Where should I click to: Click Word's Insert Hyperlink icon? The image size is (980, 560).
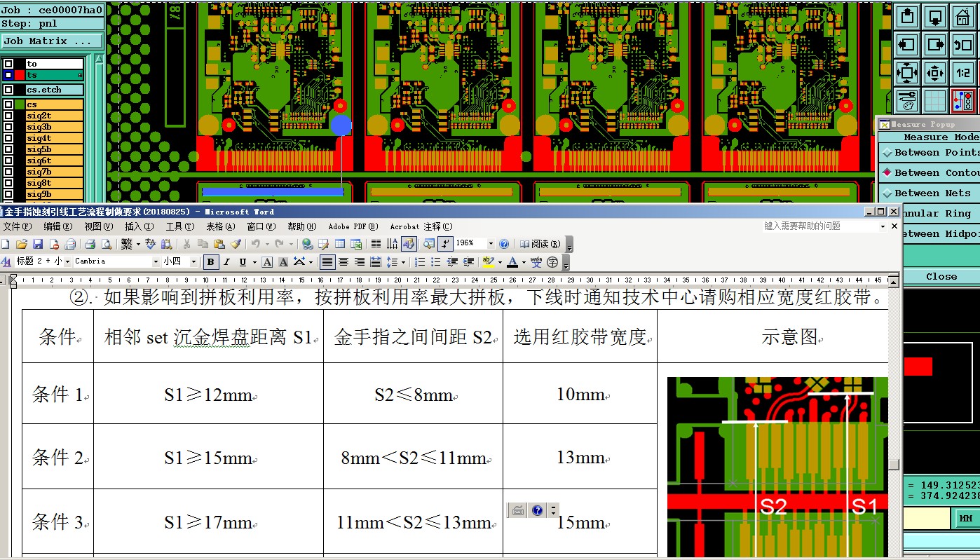point(307,244)
